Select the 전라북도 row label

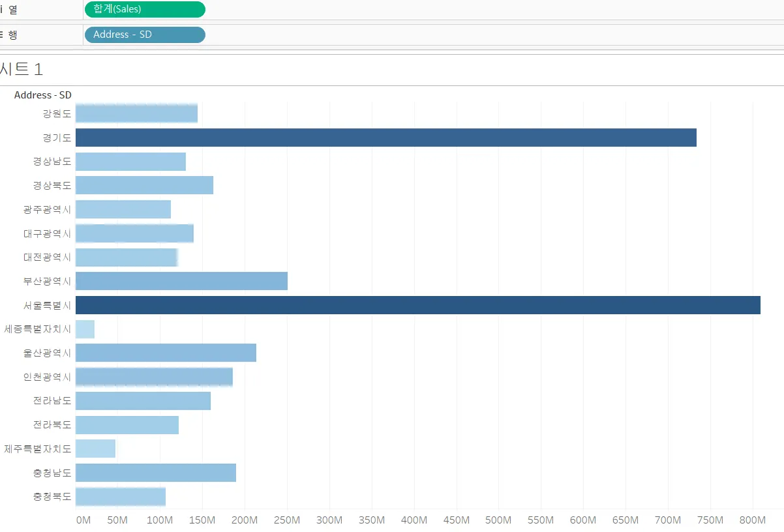pos(52,424)
